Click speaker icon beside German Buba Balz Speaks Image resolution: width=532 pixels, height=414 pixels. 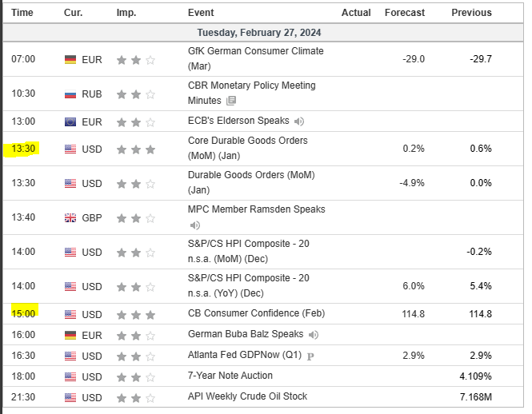(314, 335)
